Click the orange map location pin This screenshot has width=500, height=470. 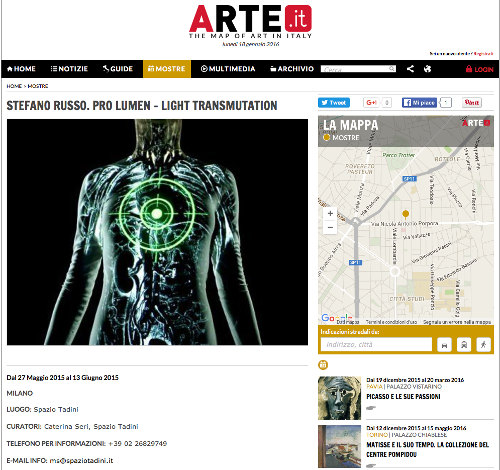tap(405, 214)
